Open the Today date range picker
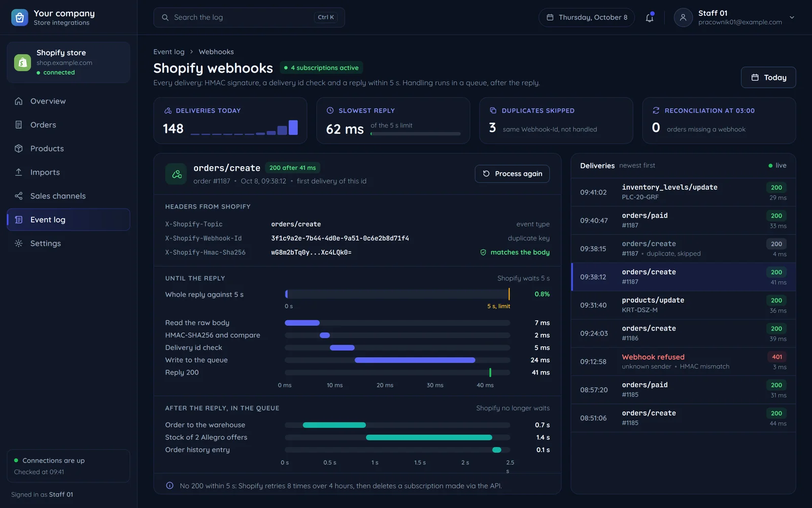 pos(768,77)
